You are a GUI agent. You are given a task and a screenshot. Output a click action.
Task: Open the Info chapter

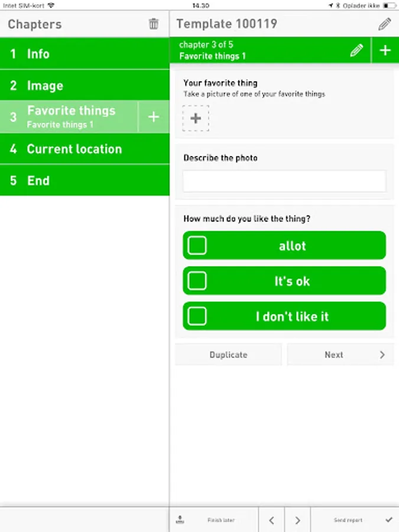pos(85,54)
